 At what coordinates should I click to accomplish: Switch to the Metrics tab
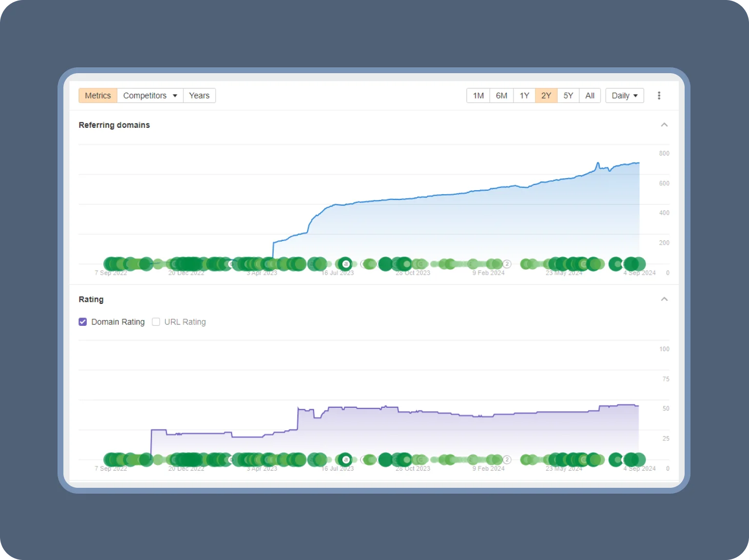98,96
